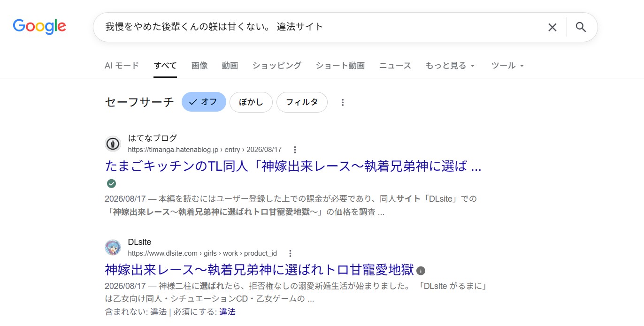Click the www.dlsite.com URL breadcrumb
This screenshot has height=326, width=644.
(x=202, y=253)
